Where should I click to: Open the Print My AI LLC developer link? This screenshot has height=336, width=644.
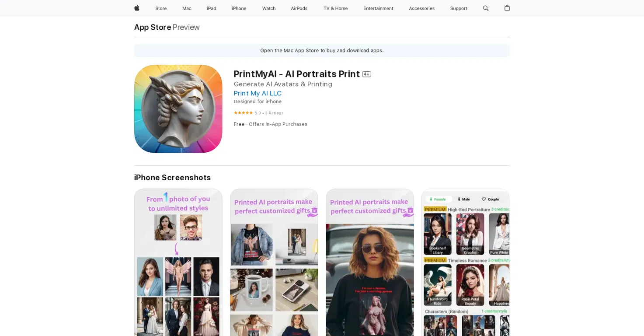258,93
